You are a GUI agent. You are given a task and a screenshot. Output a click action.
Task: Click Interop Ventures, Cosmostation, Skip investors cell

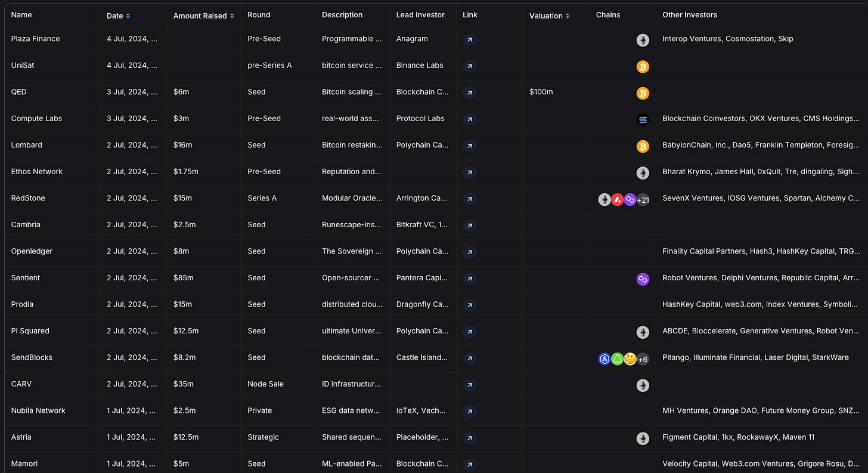click(728, 39)
